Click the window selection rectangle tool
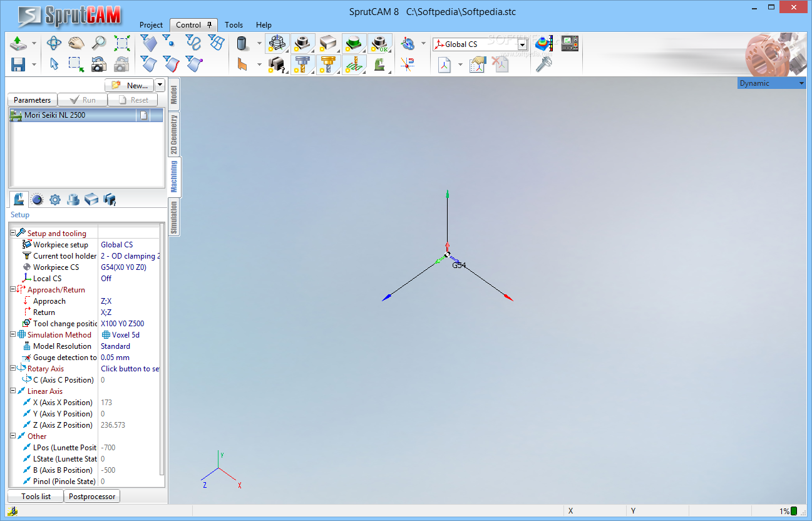The image size is (812, 521). (x=76, y=64)
